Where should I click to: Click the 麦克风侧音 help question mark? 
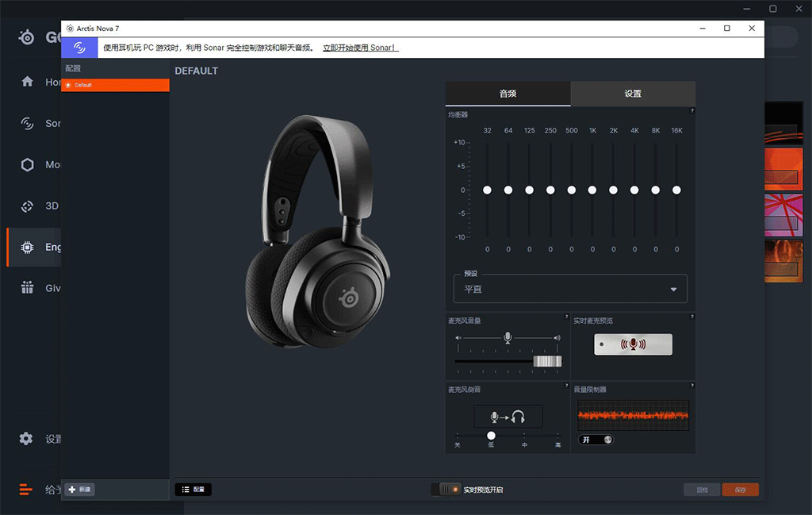[x=566, y=385]
